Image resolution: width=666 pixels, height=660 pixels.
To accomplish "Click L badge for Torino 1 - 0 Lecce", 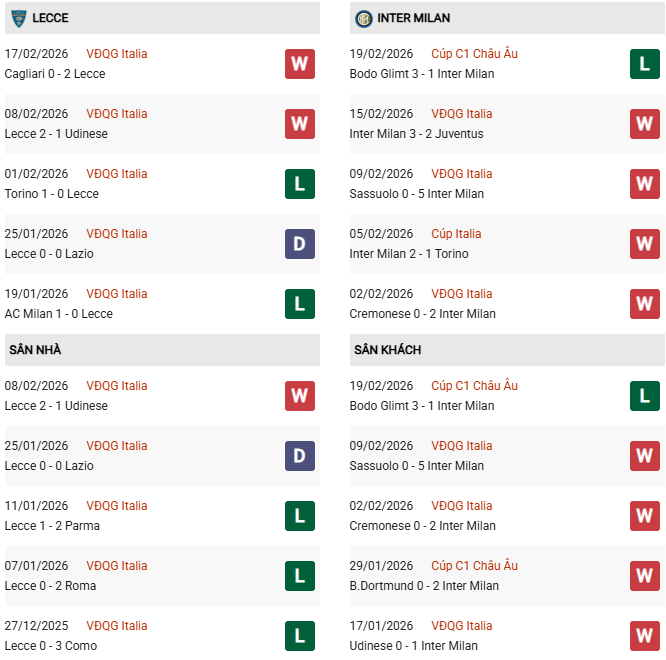I will (299, 184).
